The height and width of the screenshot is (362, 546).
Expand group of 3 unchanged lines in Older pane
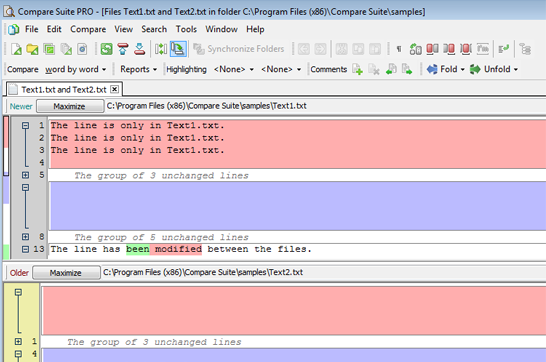[18, 341]
